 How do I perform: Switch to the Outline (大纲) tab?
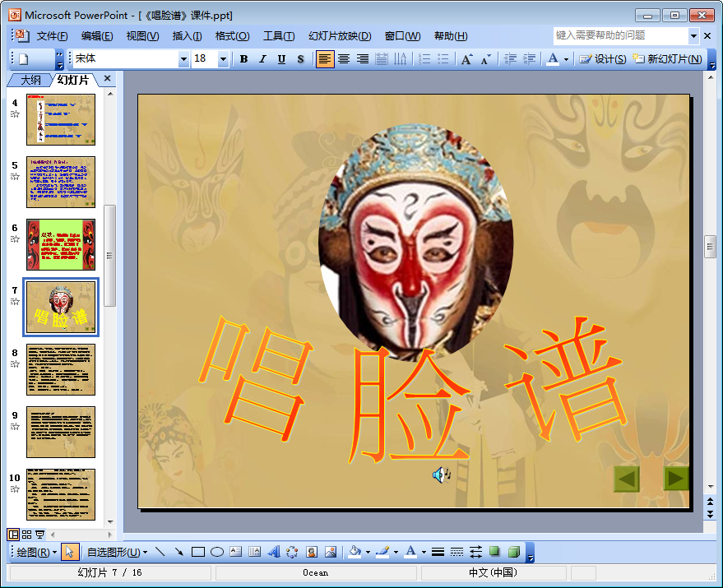[30, 81]
